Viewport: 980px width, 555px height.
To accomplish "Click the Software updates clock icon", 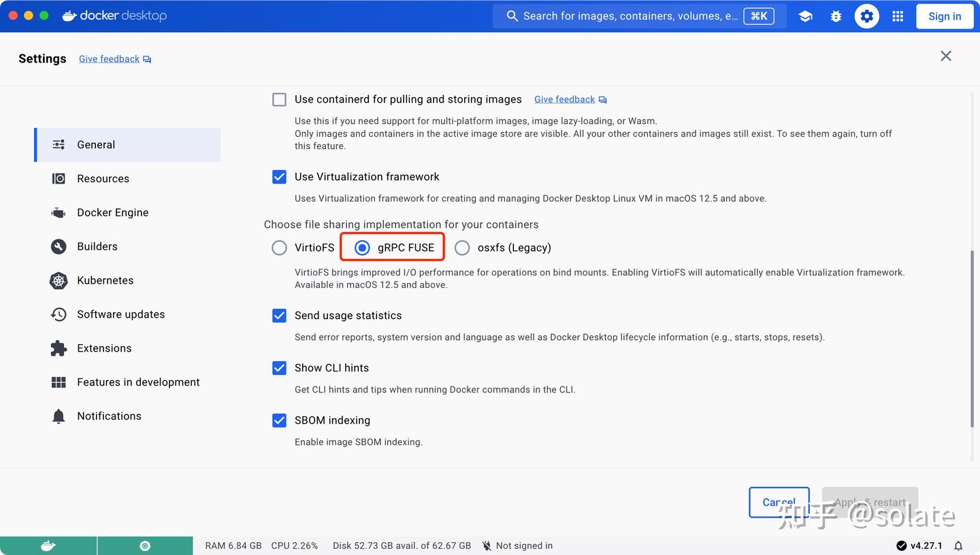I will point(59,314).
